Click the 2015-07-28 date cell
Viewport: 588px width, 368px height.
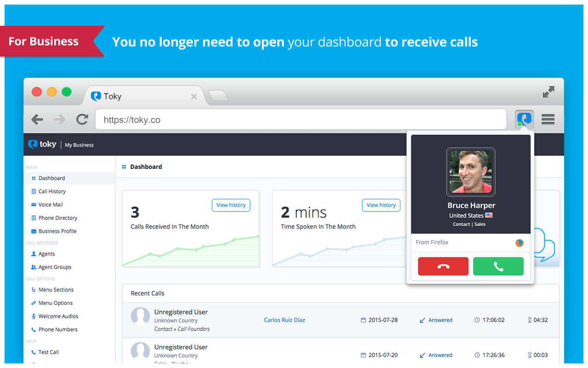click(379, 320)
